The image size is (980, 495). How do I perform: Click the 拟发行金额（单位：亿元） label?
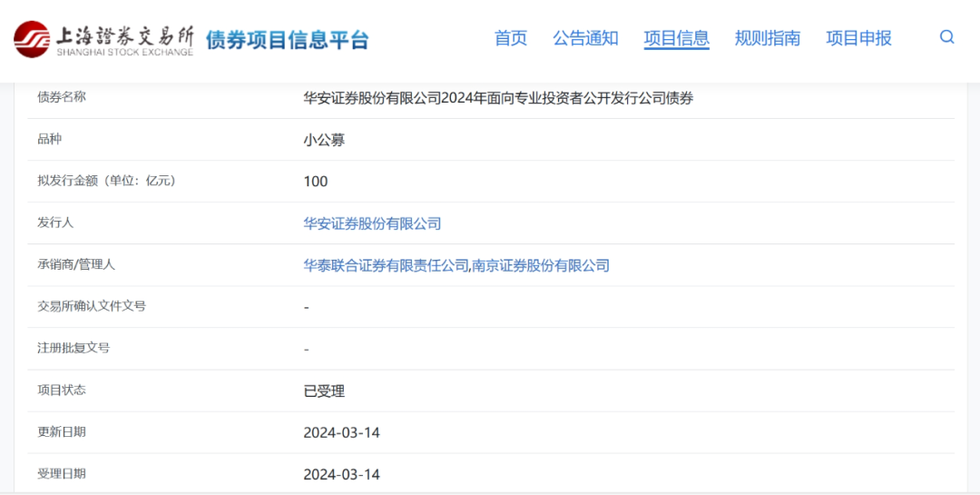point(106,181)
